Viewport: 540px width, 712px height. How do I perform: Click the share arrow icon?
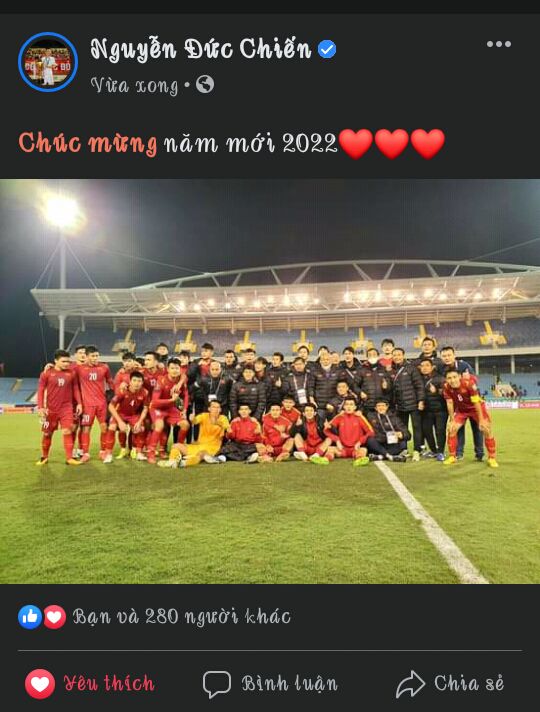point(410,683)
